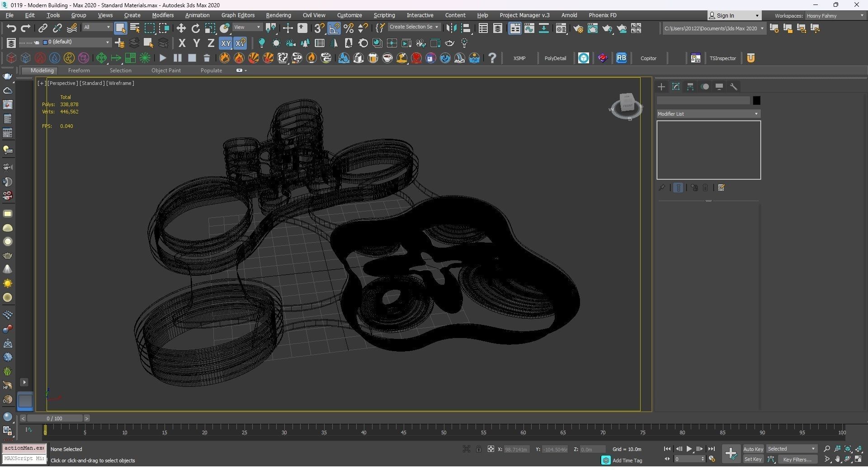The image size is (868, 470).
Task: Open the Modify command panel tab
Action: pos(676,87)
